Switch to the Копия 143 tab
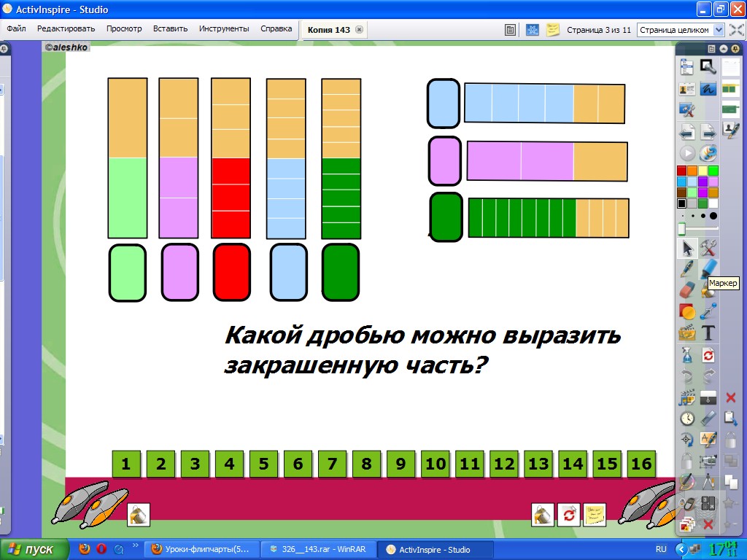This screenshot has height=560, width=747. pos(329,30)
